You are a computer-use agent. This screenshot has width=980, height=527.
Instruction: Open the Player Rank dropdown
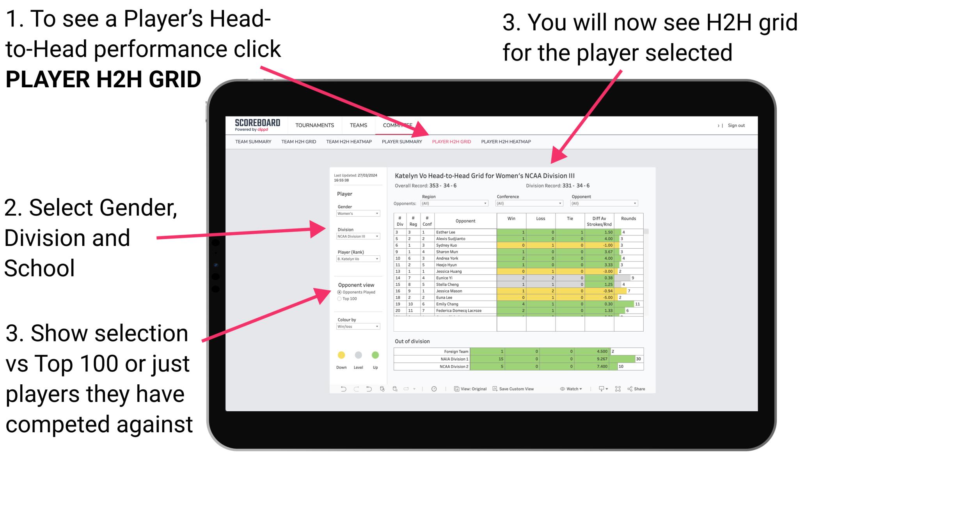(x=356, y=259)
